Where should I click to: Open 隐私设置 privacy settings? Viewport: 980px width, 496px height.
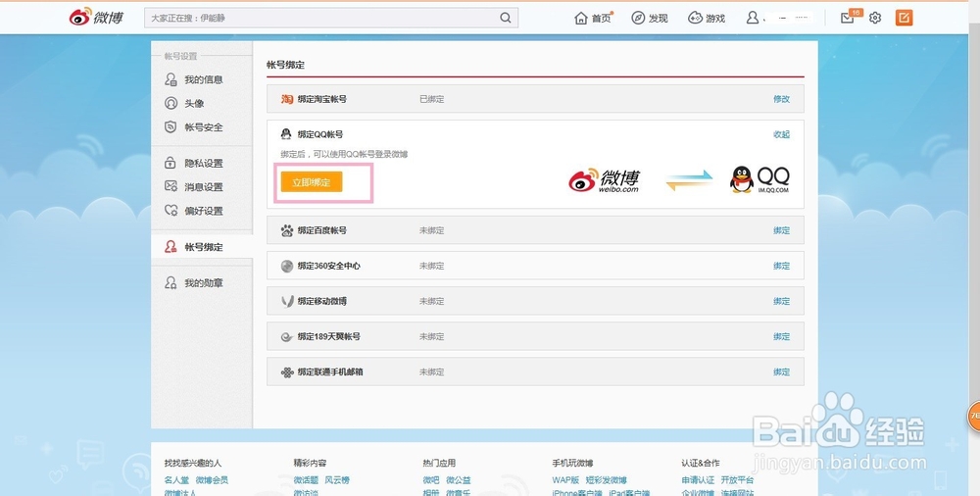[x=203, y=164]
